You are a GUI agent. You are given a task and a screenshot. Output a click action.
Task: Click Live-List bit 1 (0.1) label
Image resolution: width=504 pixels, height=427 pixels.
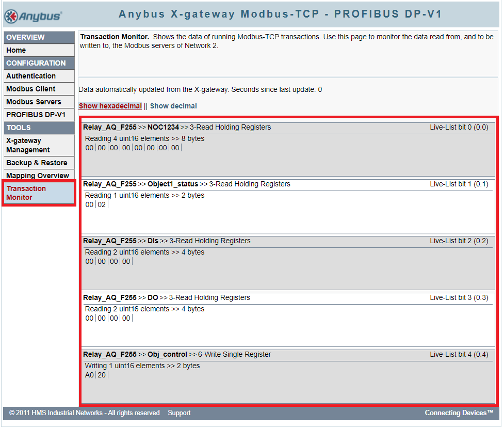[x=459, y=184]
